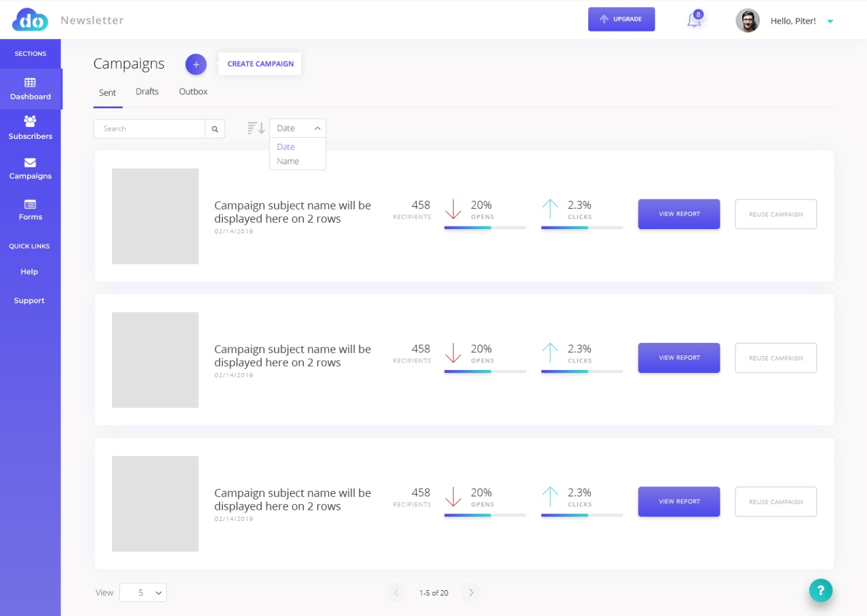The width and height of the screenshot is (867, 616).
Task: Click the round plus create button
Action: (x=196, y=64)
